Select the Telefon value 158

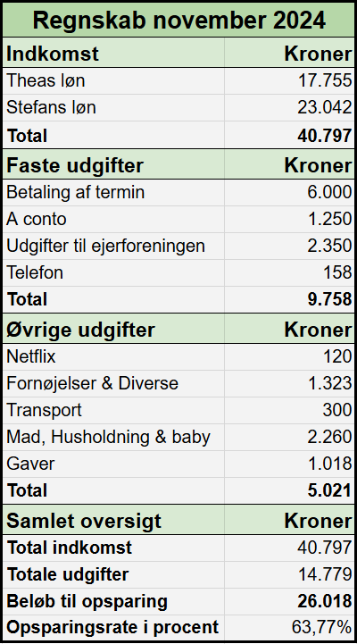coord(289,272)
